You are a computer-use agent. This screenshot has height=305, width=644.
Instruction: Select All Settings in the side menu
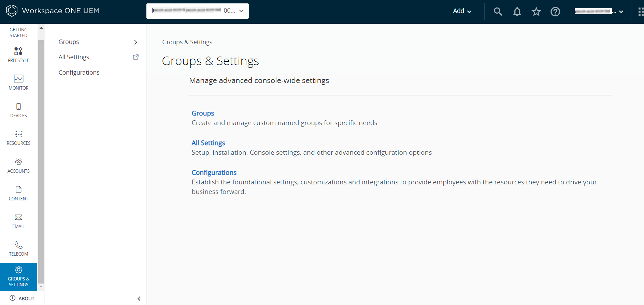tap(74, 57)
